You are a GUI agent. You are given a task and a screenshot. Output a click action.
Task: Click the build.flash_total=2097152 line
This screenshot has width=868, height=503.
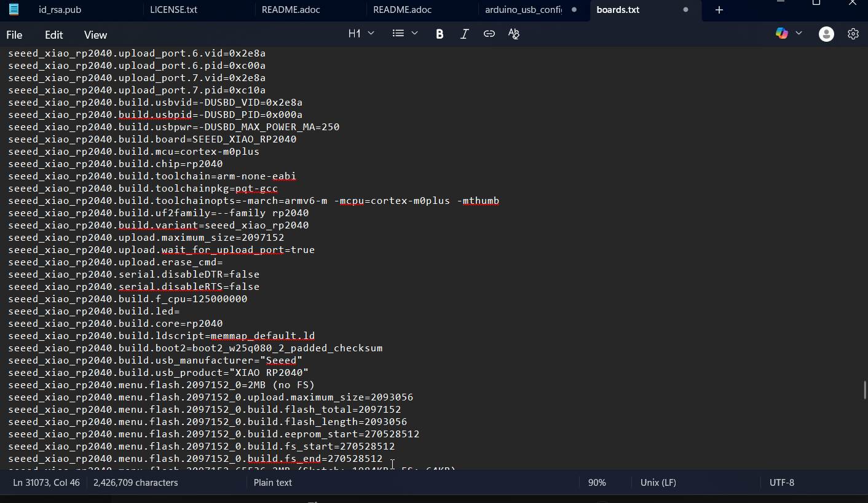(x=205, y=410)
